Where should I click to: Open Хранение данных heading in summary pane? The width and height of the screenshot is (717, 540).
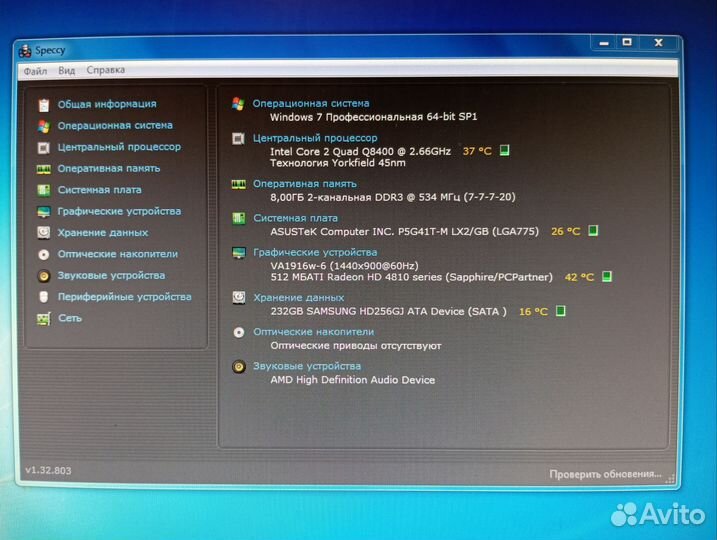(299, 298)
